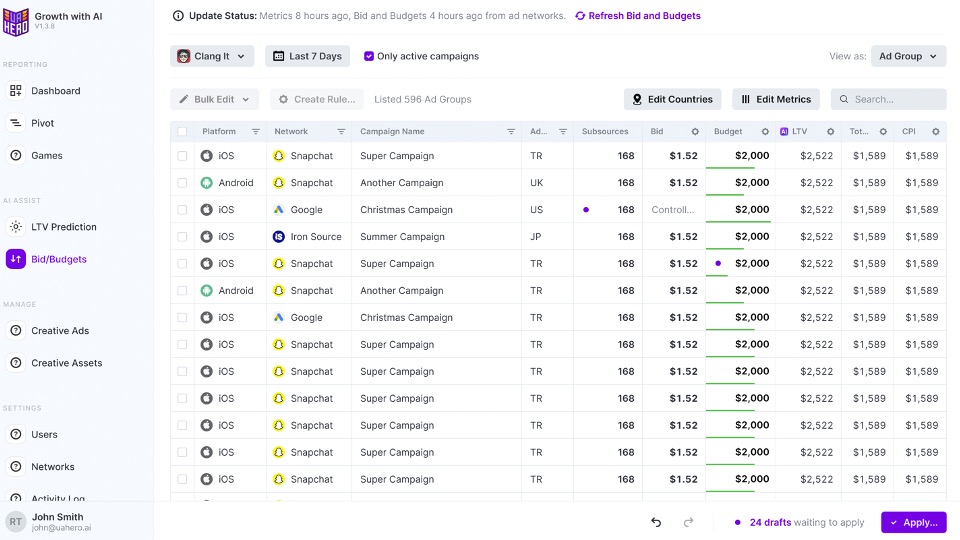This screenshot has width=960, height=540.
Task: Open LTV Prediction in sidebar
Action: pyautogui.click(x=63, y=227)
